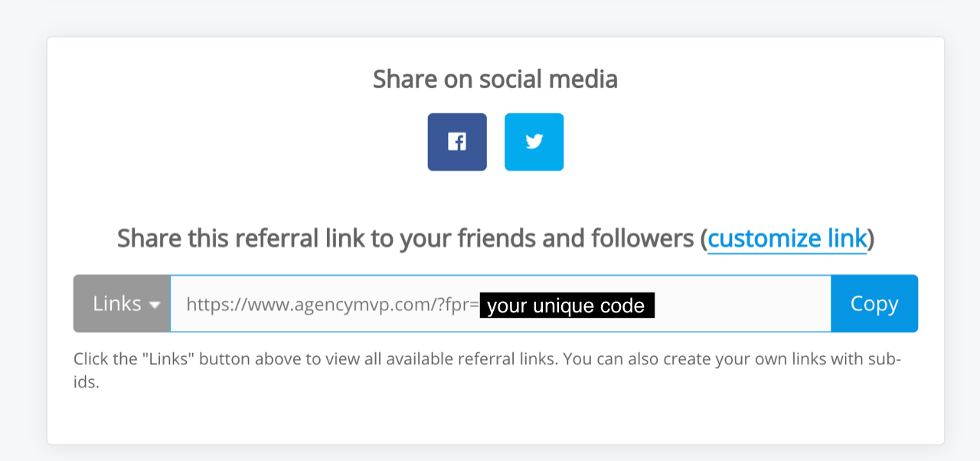
Task: Select the agencymvp.com URL text
Action: click(x=332, y=305)
